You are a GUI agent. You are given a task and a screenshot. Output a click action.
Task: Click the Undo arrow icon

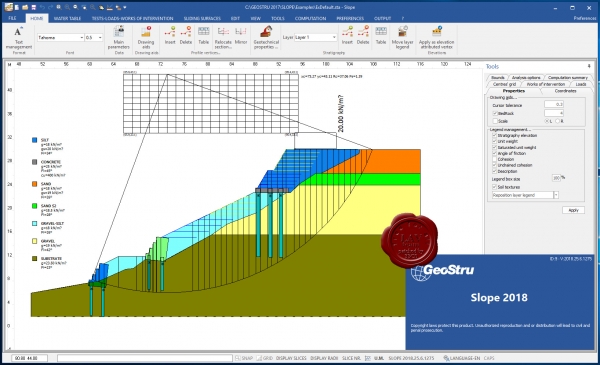click(42, 7)
